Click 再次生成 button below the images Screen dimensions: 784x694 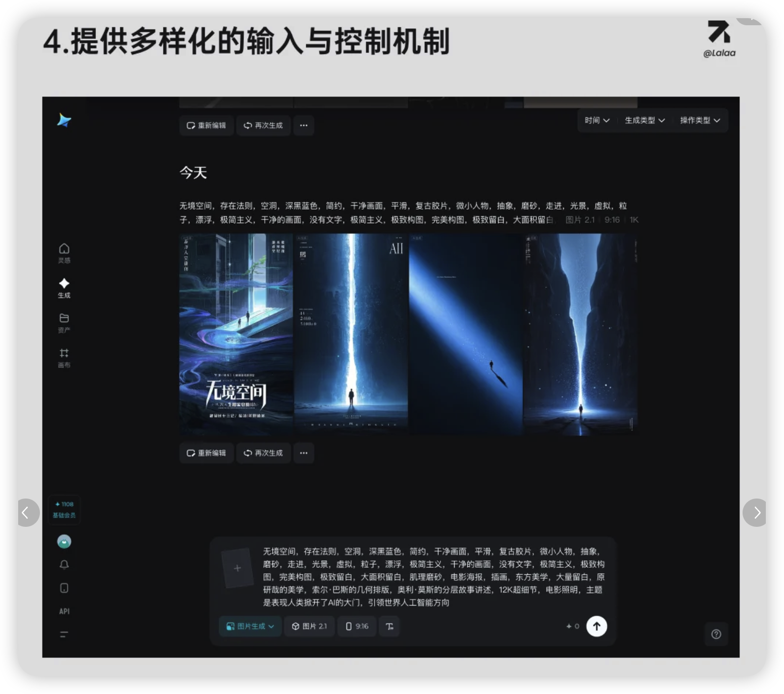(x=263, y=453)
